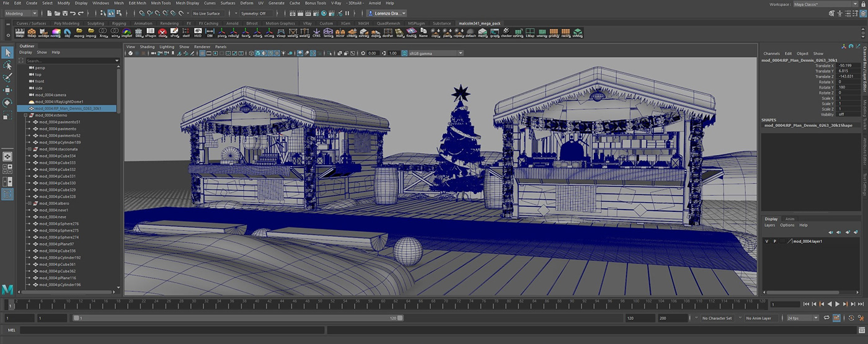The width and height of the screenshot is (868, 344).
Task: Open the Mesh Tools menu
Action: [x=162, y=3]
